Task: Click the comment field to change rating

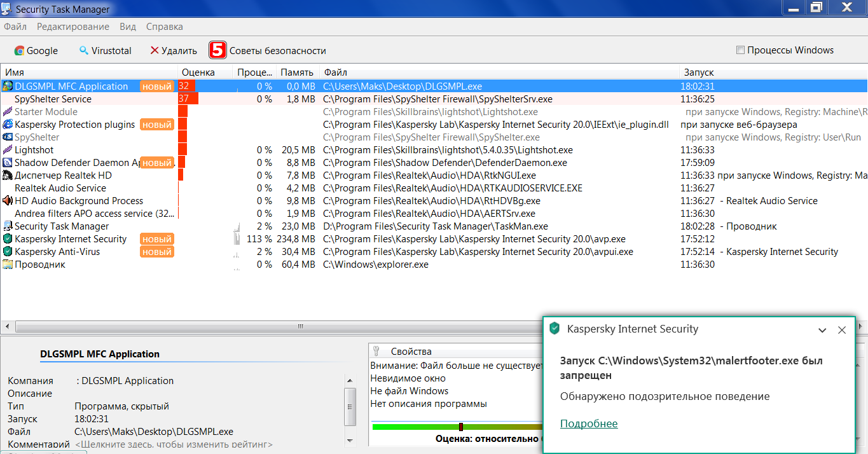Action: [174, 444]
